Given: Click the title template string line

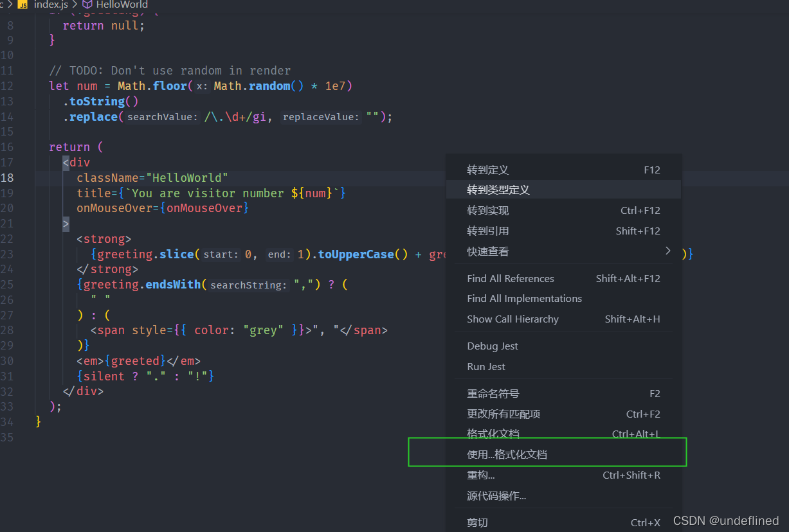Looking at the screenshot, I should pyautogui.click(x=212, y=193).
